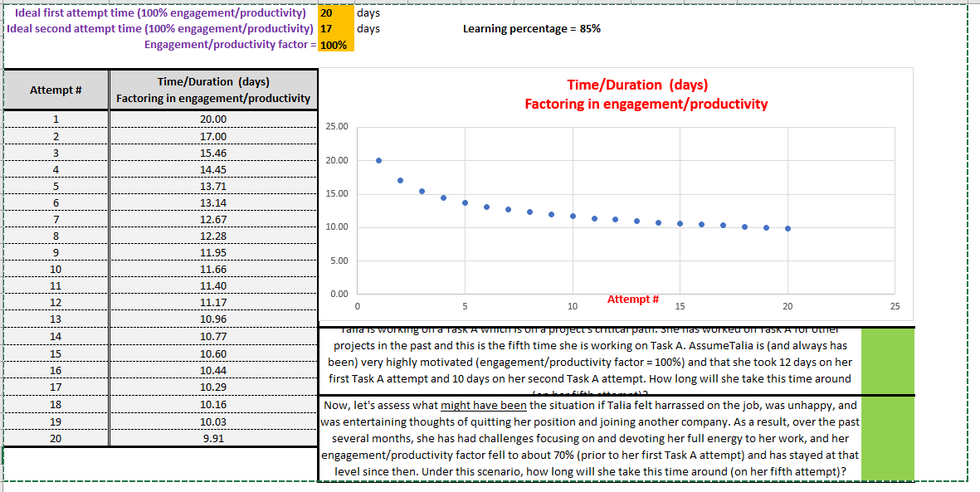Viewport: 980px width, 492px height.
Task: Select table cell with duration 17.00
Action: click(x=213, y=136)
